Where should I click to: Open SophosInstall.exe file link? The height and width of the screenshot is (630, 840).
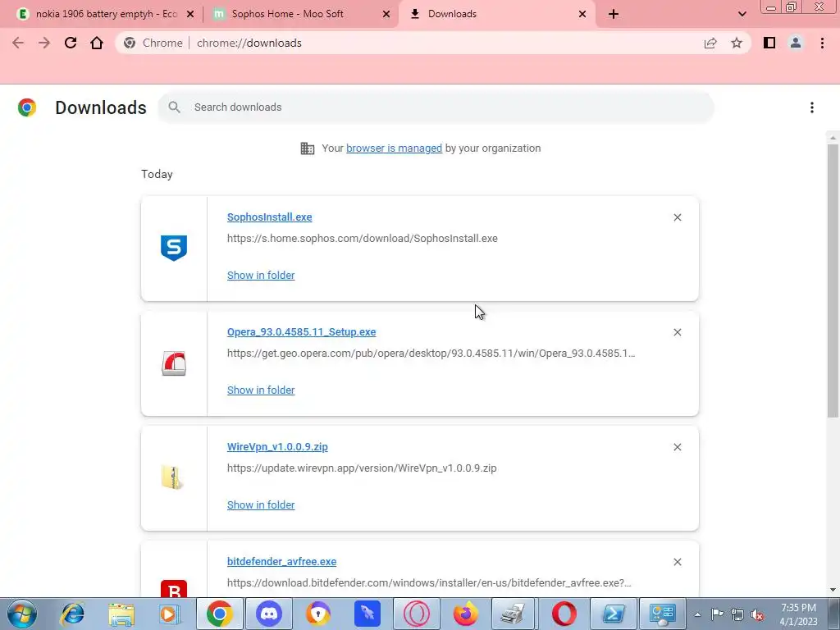[x=269, y=217]
